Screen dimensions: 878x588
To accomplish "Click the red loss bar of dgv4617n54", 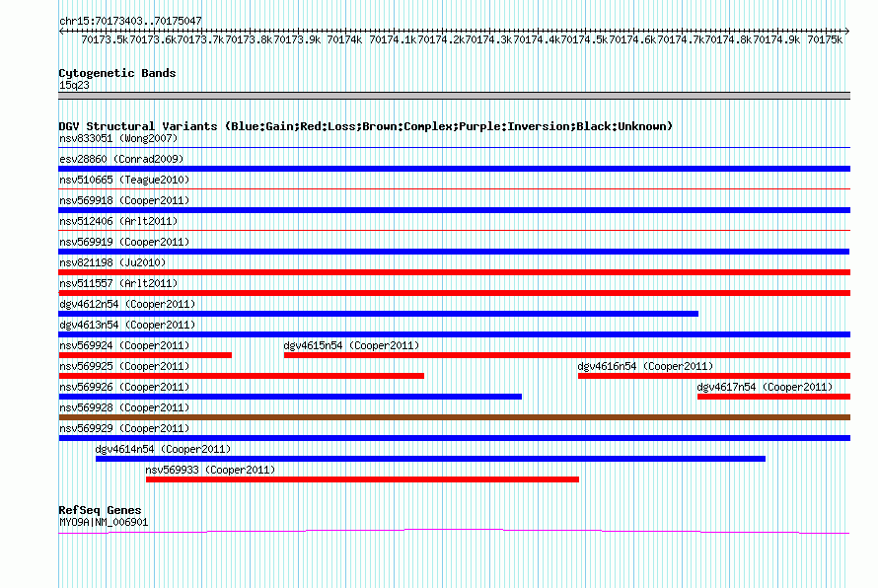I will point(773,397).
